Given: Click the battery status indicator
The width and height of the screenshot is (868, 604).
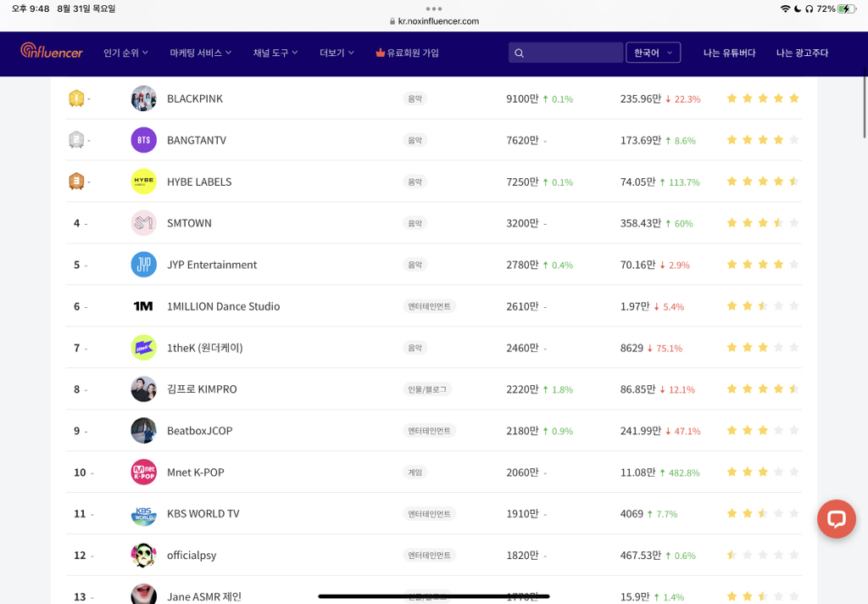Looking at the screenshot, I should click(x=847, y=8).
